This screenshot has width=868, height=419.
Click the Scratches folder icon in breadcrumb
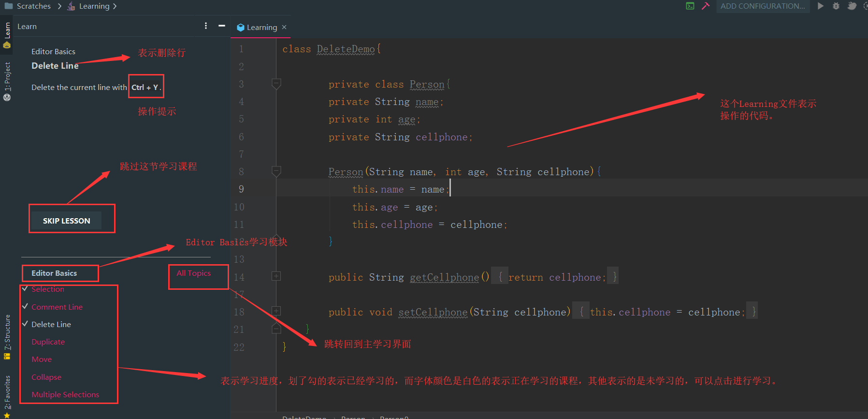(8, 6)
